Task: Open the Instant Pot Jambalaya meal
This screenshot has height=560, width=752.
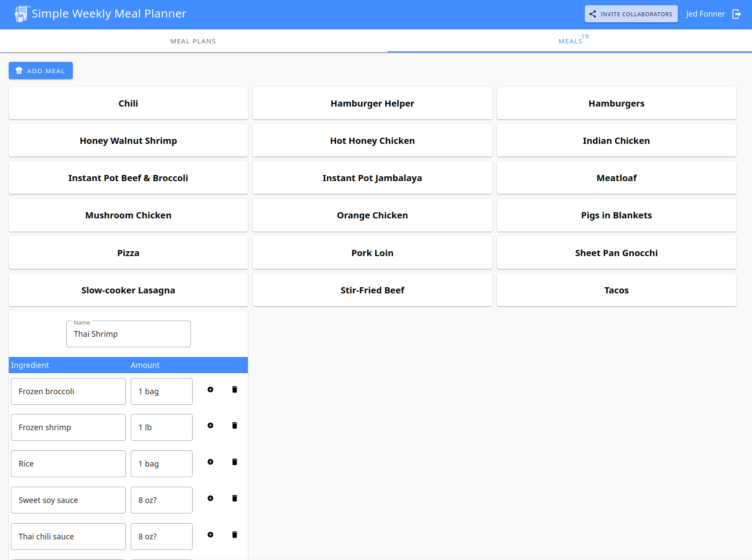Action: point(372,178)
